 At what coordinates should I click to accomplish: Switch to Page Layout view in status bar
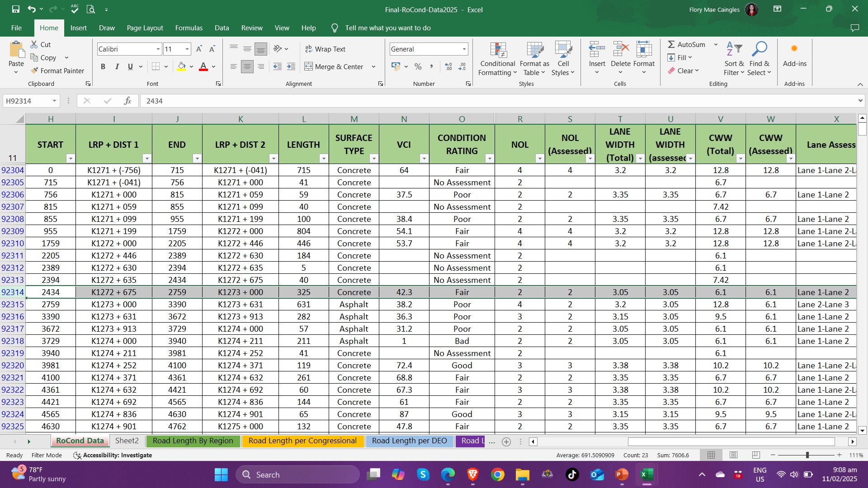point(733,455)
